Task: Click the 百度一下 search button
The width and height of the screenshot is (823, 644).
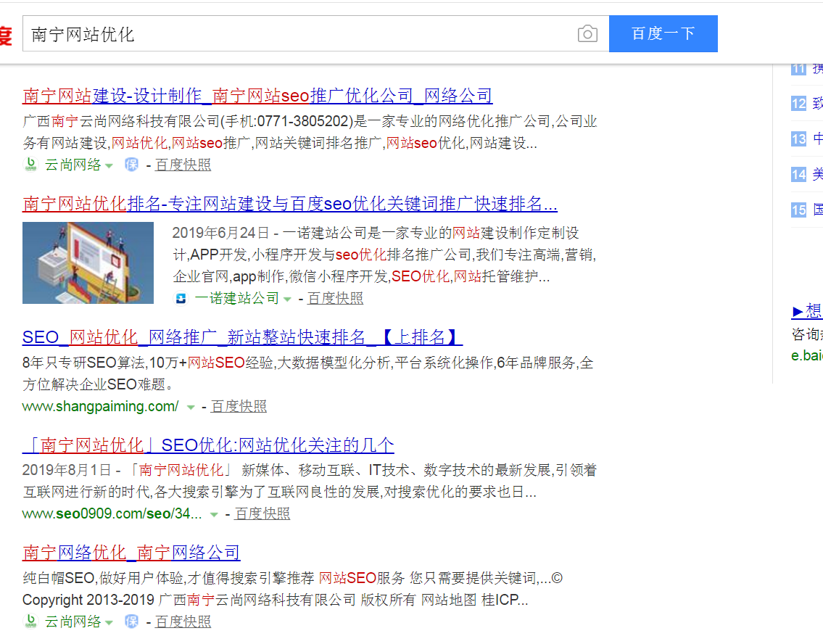Action: coord(663,33)
